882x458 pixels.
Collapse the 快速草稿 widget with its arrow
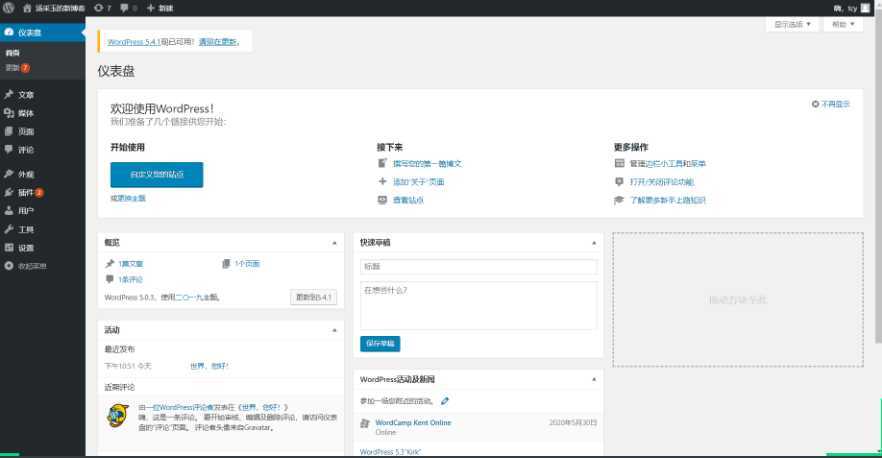(594, 243)
